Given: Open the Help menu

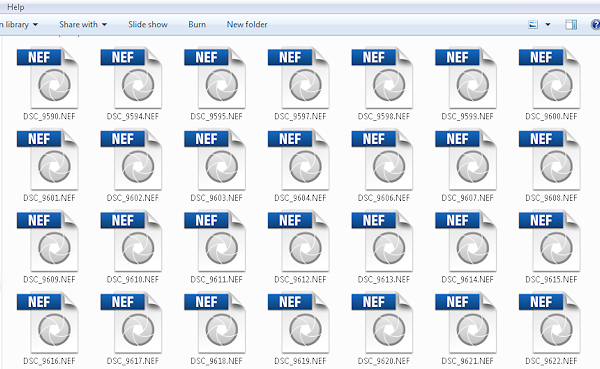Looking at the screenshot, I should point(16,7).
